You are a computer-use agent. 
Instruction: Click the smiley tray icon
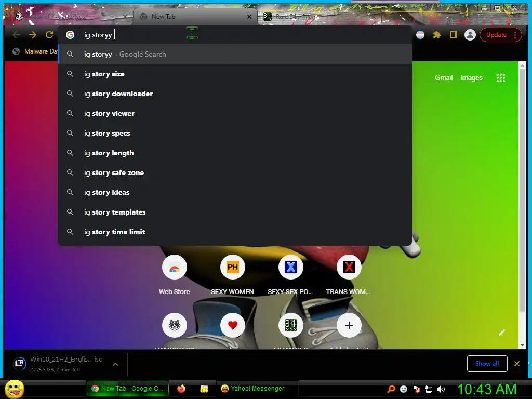click(403, 389)
